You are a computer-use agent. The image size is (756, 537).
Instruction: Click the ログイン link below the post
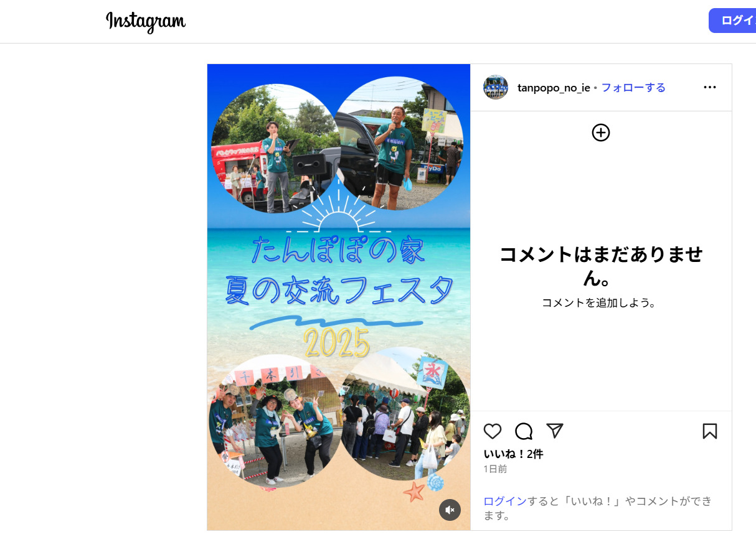click(x=505, y=501)
